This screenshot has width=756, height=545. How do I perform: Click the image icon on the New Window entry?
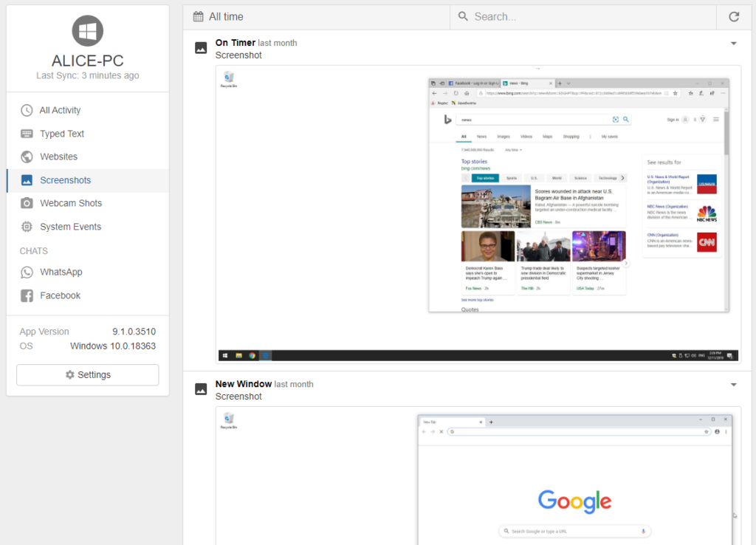(200, 389)
